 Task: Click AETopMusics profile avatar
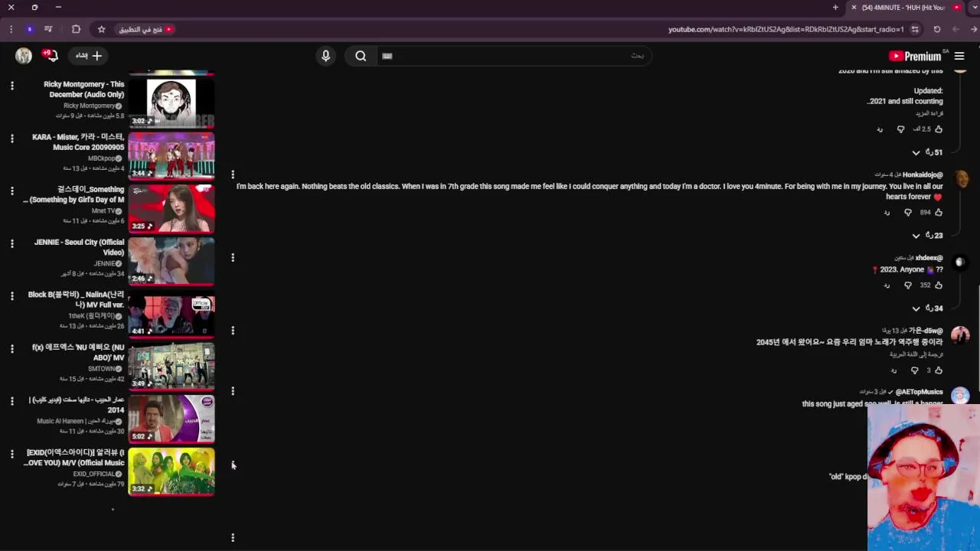coord(960,396)
